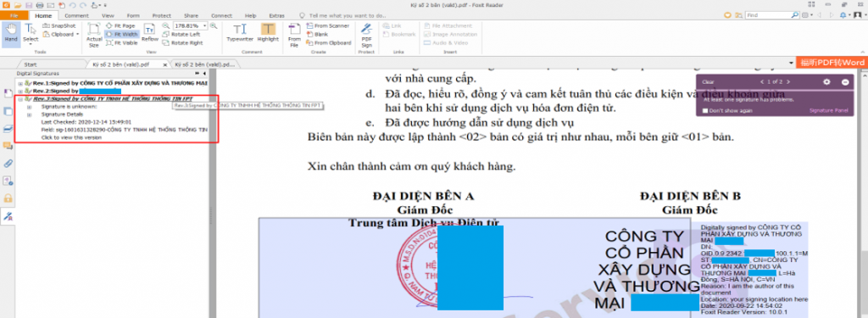
Task: Click Clear in the notification box
Action: point(708,82)
